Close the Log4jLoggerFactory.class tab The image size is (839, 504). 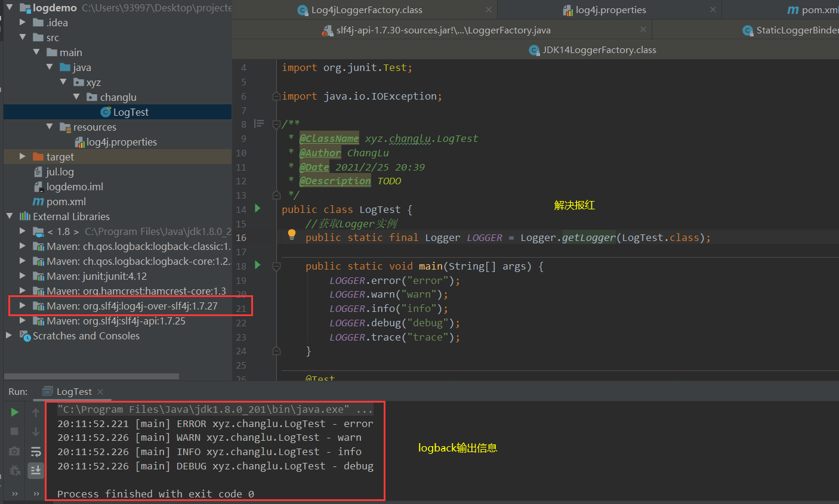(489, 10)
